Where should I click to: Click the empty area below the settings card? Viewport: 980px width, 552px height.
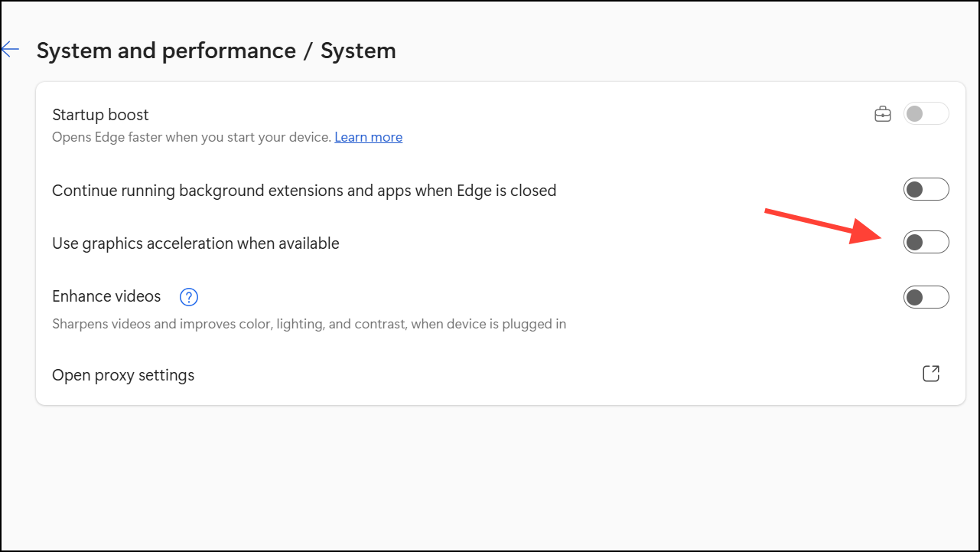(x=490, y=475)
